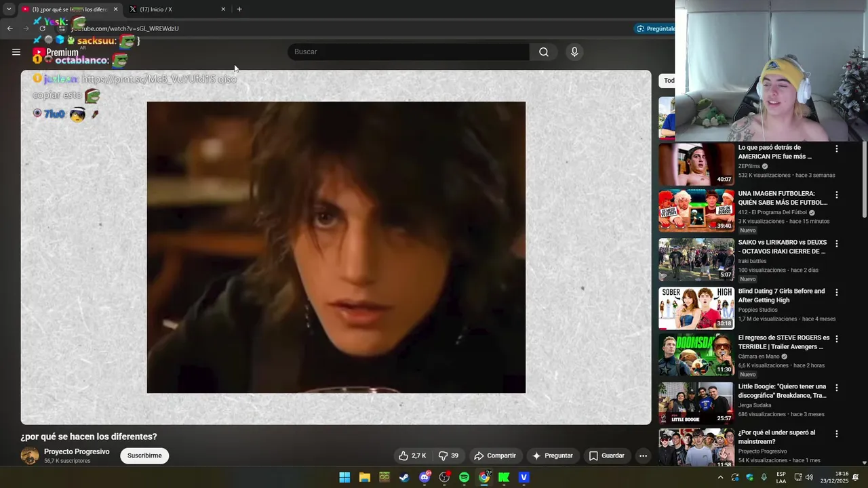The width and height of the screenshot is (868, 488).
Task: Click the video player area
Action: pyautogui.click(x=336, y=247)
